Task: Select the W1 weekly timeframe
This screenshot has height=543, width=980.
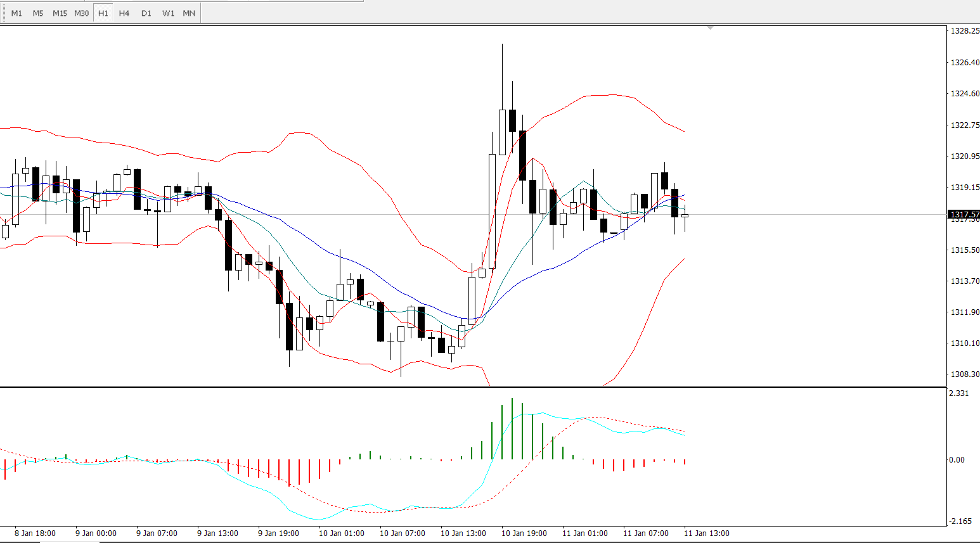Action: (168, 13)
